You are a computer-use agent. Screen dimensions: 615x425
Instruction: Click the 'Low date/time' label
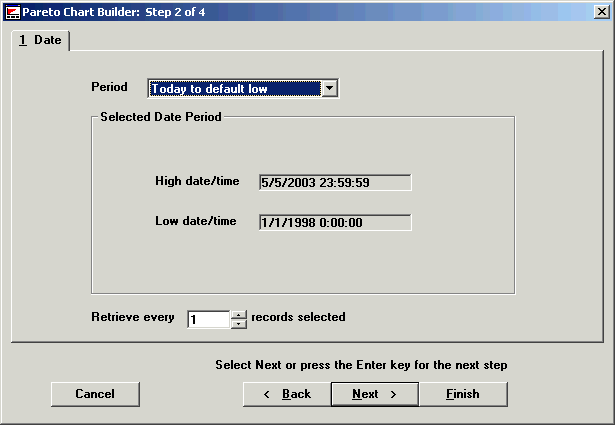click(x=196, y=220)
